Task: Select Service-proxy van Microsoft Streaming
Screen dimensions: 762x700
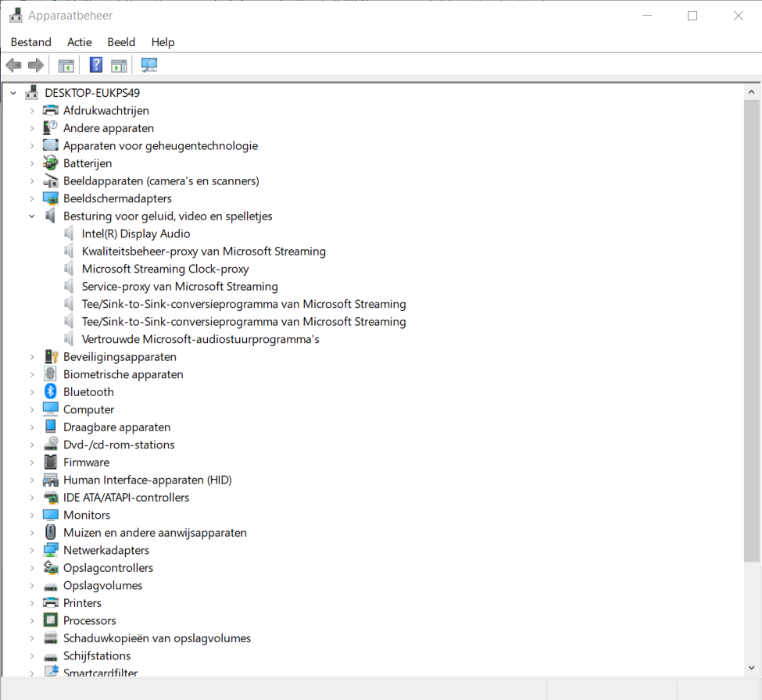Action: [180, 286]
